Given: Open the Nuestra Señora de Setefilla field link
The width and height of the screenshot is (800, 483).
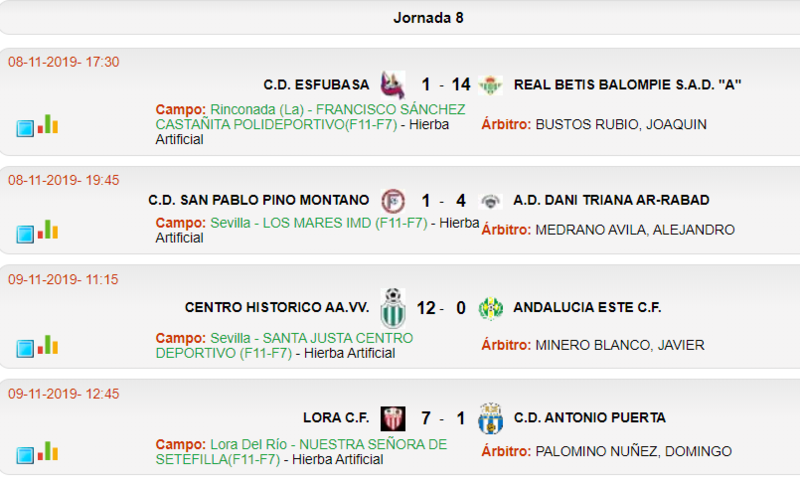Looking at the screenshot, I should (301, 451).
